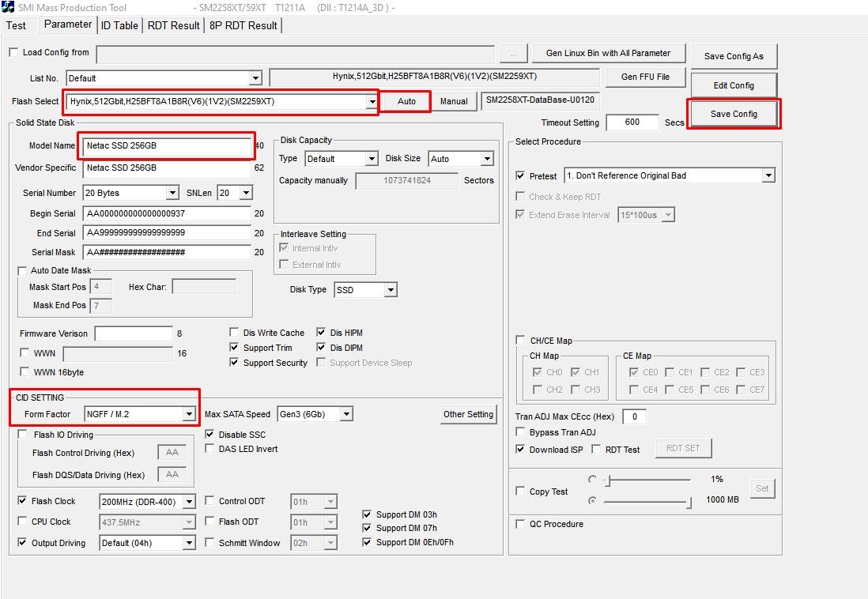Tick the DAS LED Invert checkbox

(209, 448)
